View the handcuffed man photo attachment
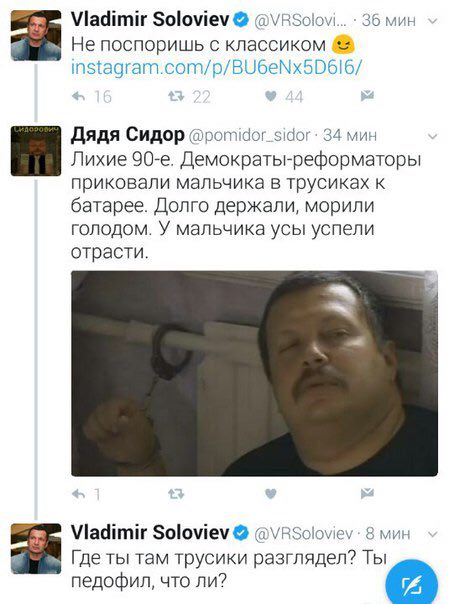449x604 pixels. click(255, 373)
